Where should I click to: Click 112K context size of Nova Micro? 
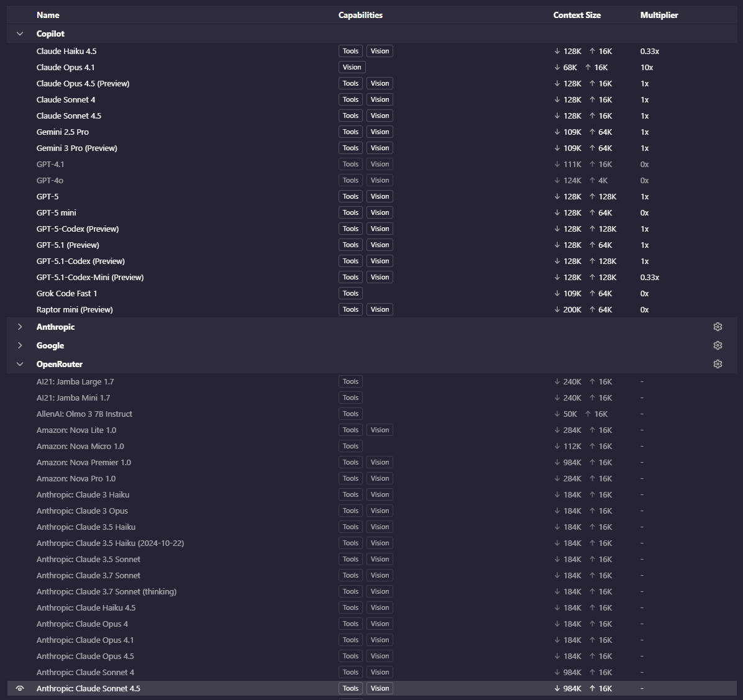click(x=568, y=446)
